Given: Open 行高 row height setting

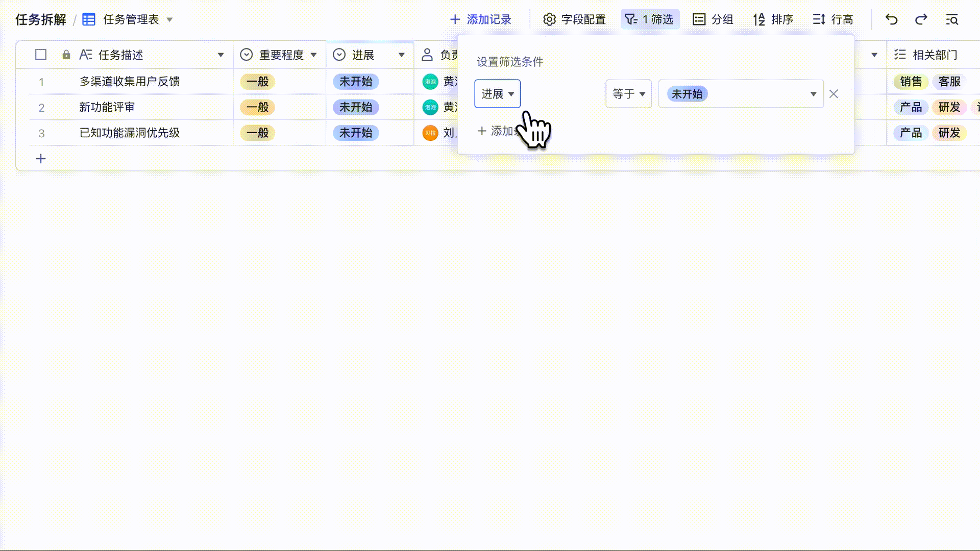Looking at the screenshot, I should coord(833,19).
